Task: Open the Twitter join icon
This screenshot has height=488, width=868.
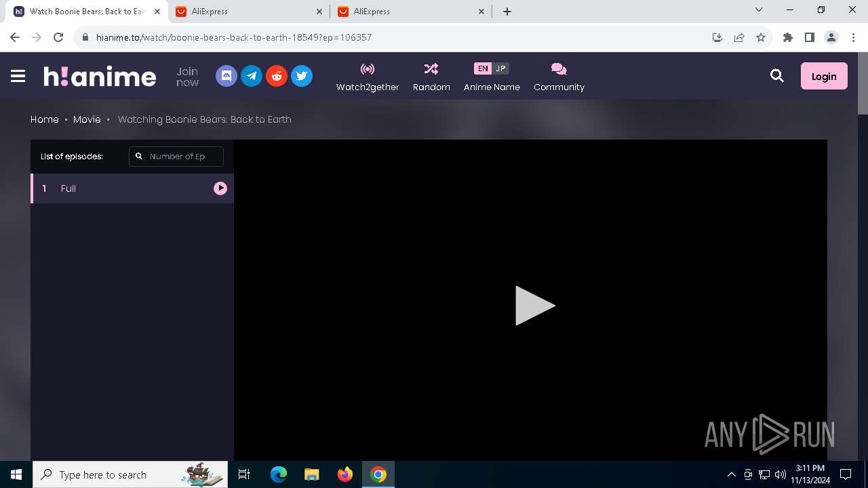Action: 302,76
